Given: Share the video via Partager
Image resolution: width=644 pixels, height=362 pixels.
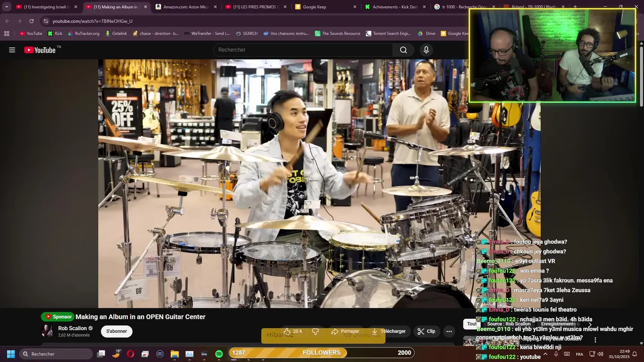Looking at the screenshot, I should [x=345, y=331].
